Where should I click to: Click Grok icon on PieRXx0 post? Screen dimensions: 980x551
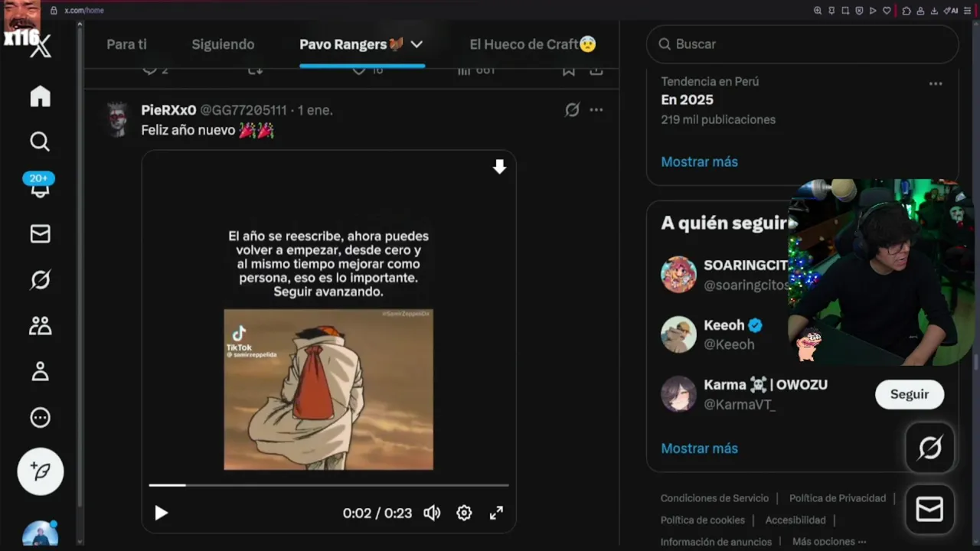click(x=572, y=109)
